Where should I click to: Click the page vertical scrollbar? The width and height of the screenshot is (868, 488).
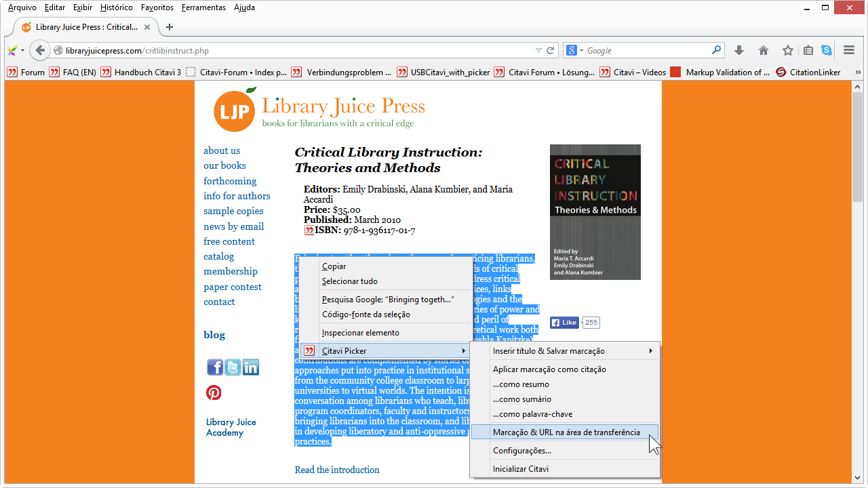click(857, 281)
